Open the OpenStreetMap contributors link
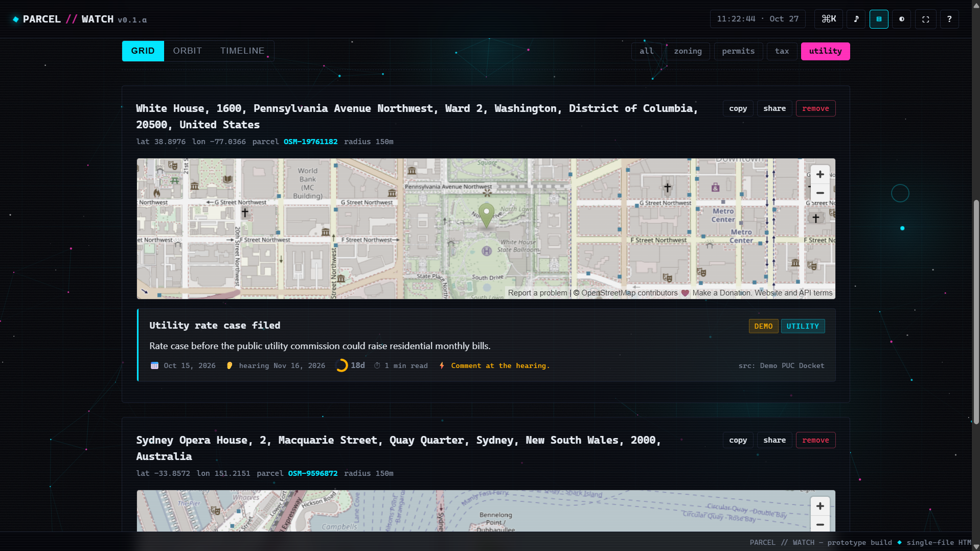The height and width of the screenshot is (551, 980). (x=629, y=293)
